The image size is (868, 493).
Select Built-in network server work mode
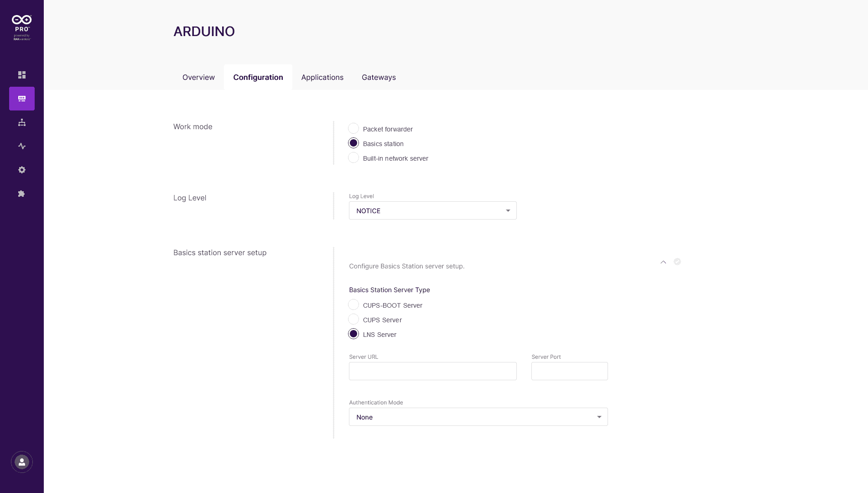[x=353, y=158]
